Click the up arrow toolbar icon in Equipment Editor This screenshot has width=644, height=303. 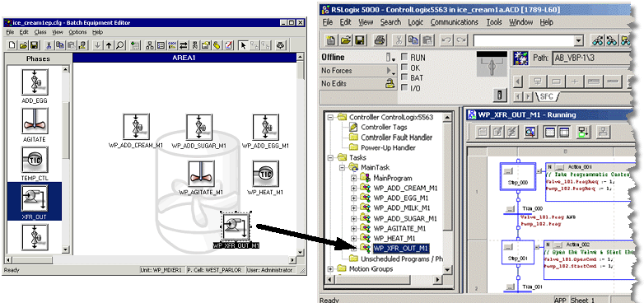pyautogui.click(x=109, y=45)
